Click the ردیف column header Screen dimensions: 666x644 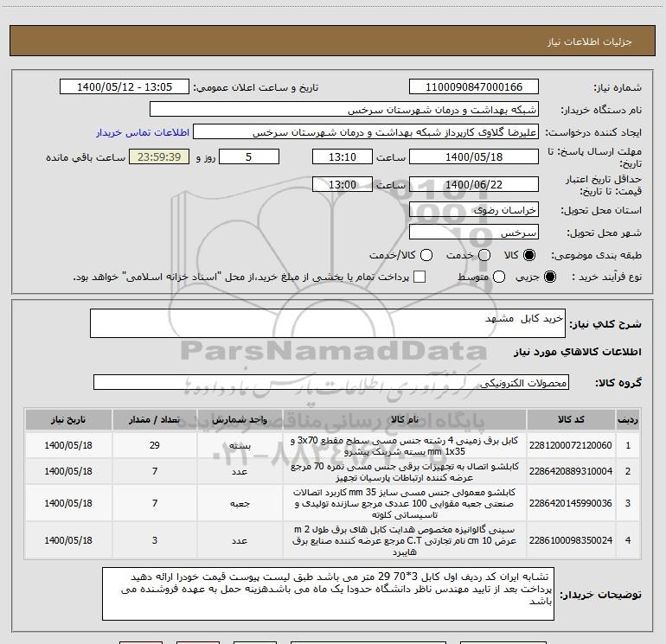628,420
